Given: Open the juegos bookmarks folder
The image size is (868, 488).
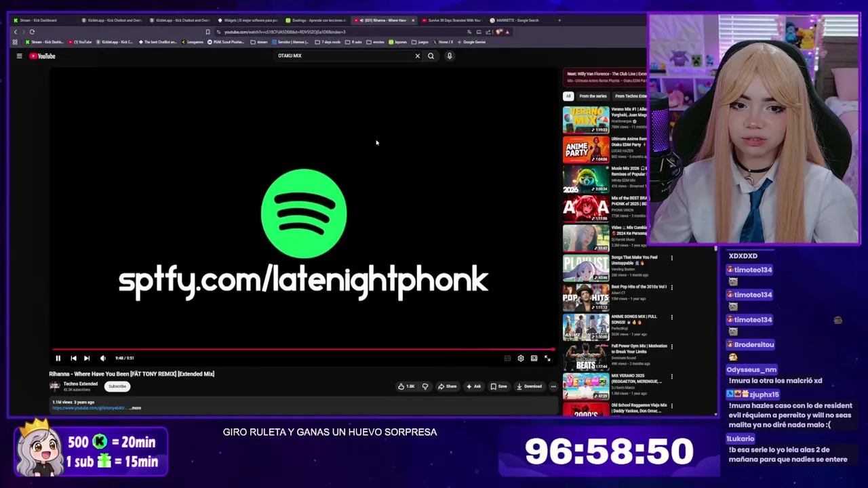Looking at the screenshot, I should coord(420,42).
